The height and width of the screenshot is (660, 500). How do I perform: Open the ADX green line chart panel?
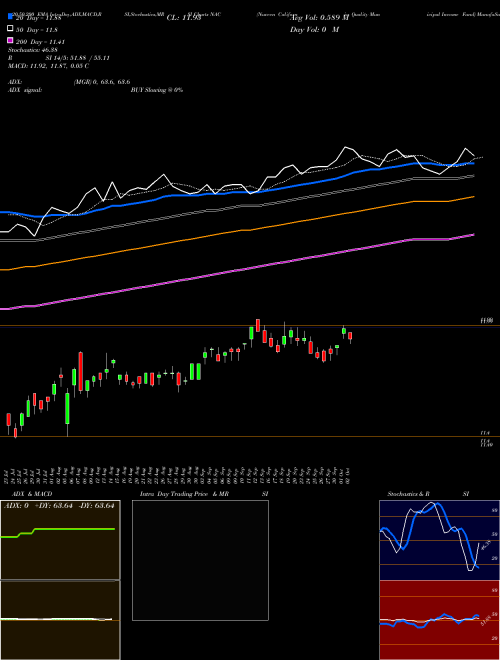pos(60,540)
